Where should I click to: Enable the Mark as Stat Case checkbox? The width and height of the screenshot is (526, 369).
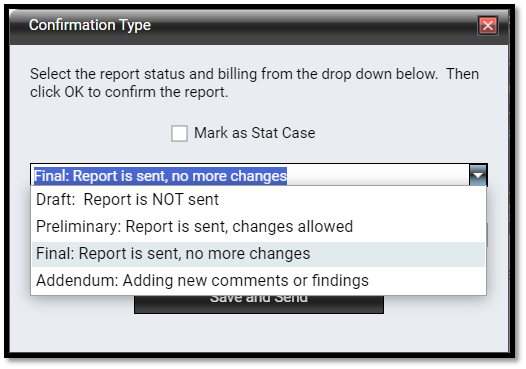click(x=179, y=133)
